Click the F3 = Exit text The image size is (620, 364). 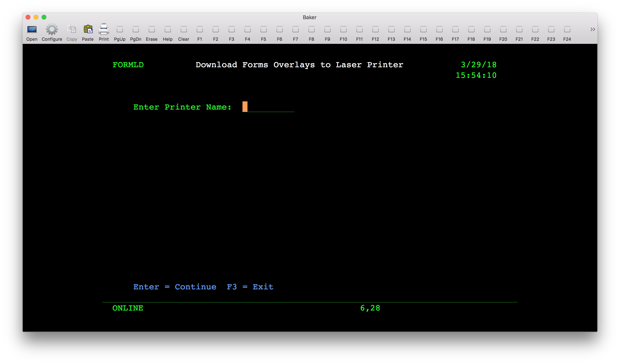(x=250, y=287)
